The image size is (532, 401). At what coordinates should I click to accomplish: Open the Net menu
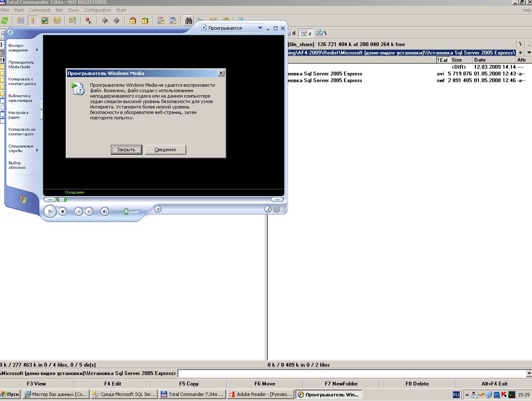(x=59, y=10)
